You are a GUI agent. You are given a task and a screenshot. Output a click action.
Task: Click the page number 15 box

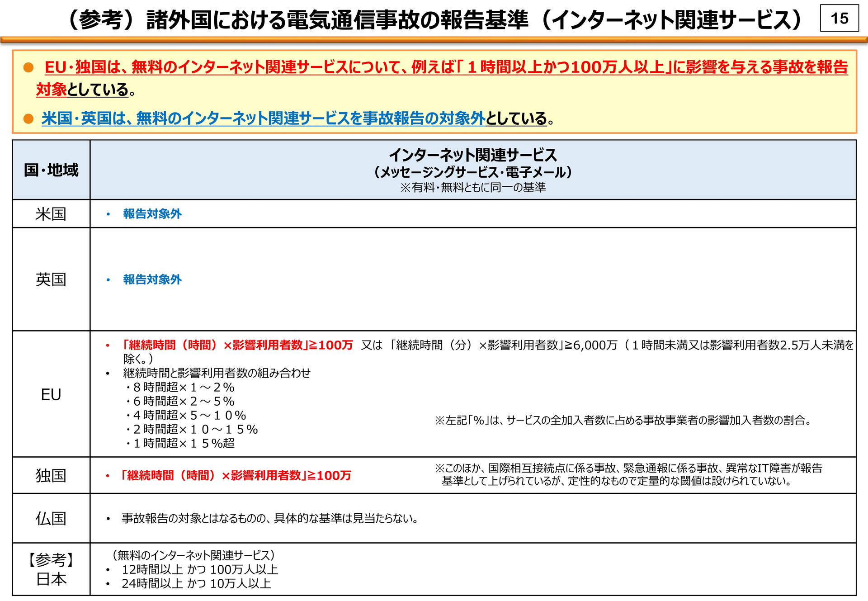click(x=839, y=19)
